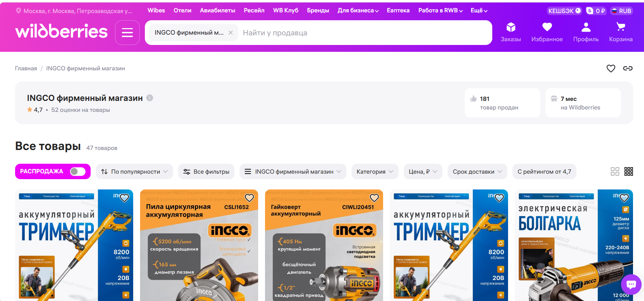Open the 52 оценки на товары link
This screenshot has height=301, width=644.
coord(81,110)
